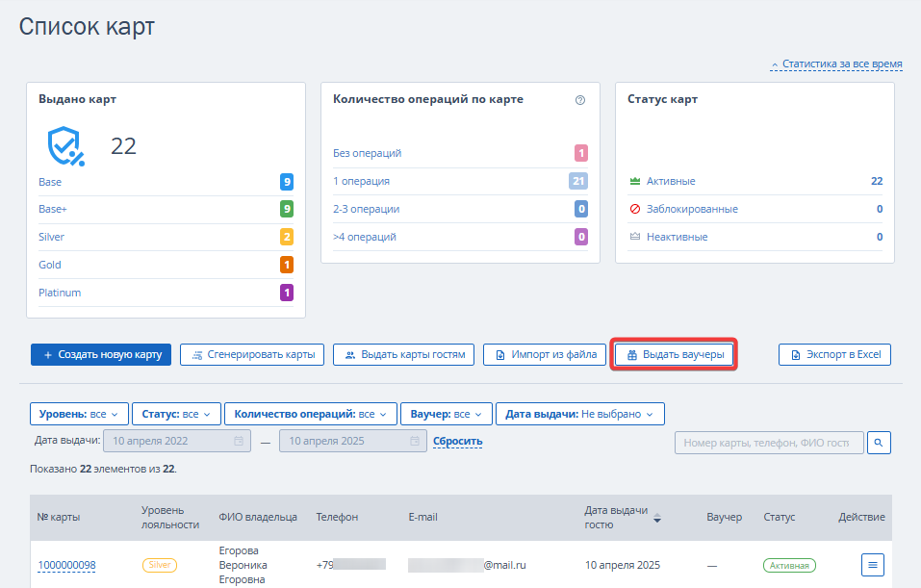
Task: Click the Создать новую карту button
Action: point(101,355)
